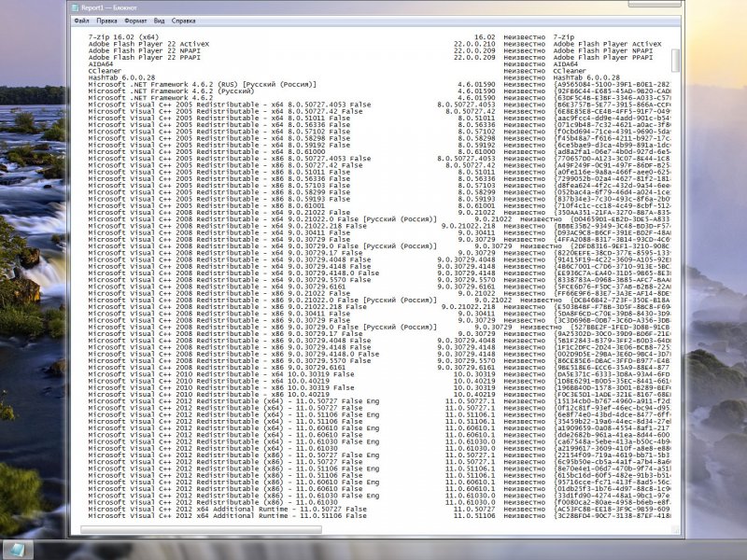
Task: Click the version value "22.0.0.210"
Action: coord(474,44)
